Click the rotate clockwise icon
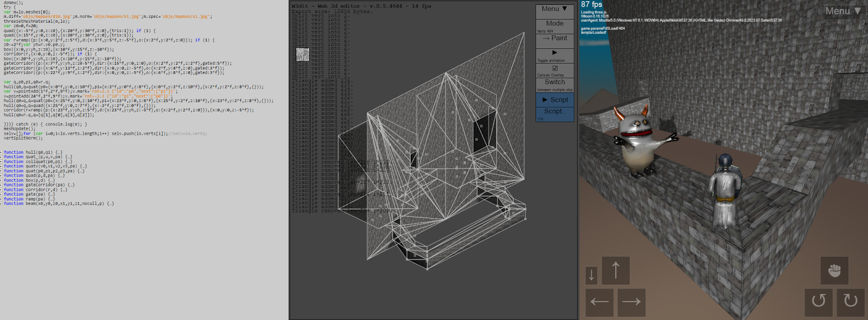 click(851, 302)
